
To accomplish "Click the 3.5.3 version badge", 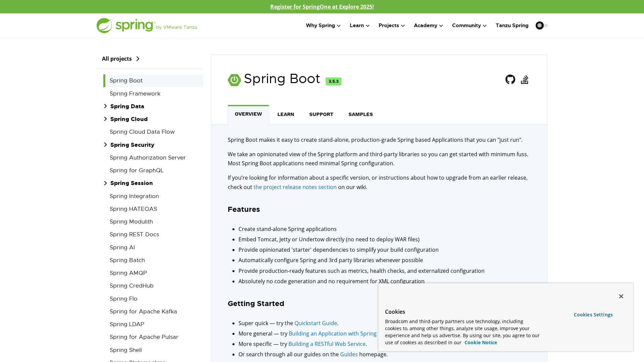I will click(333, 81).
